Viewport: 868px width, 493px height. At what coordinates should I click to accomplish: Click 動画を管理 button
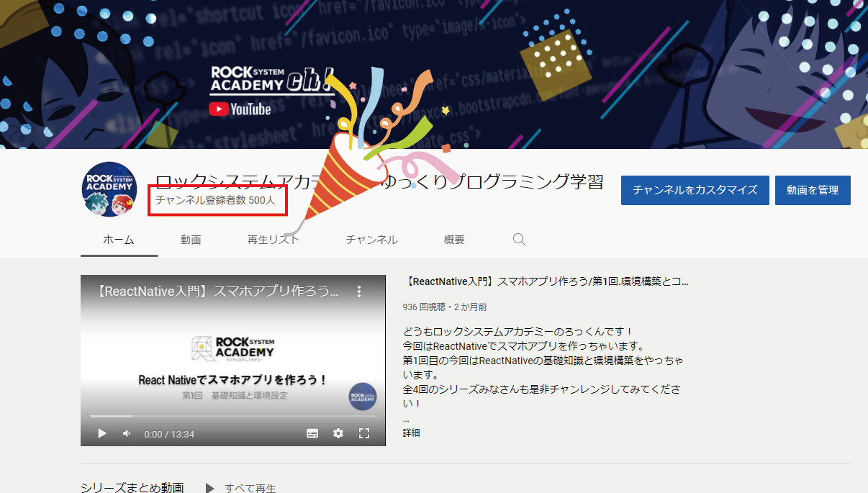813,190
